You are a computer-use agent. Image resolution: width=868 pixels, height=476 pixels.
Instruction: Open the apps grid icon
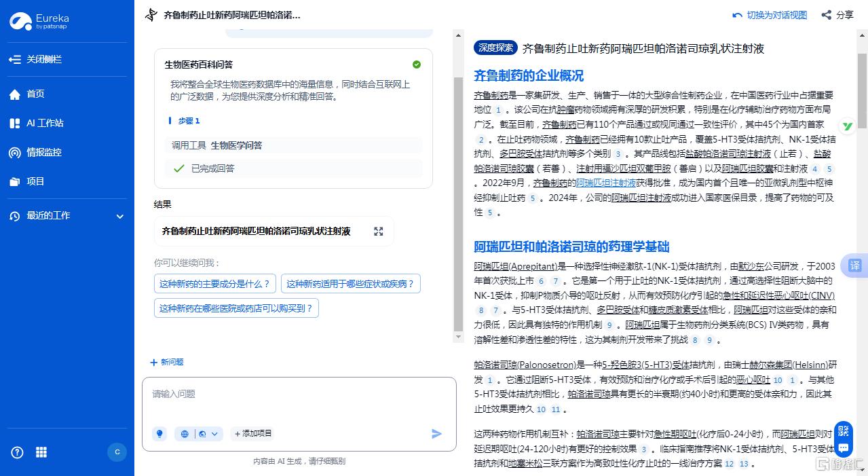[41, 452]
